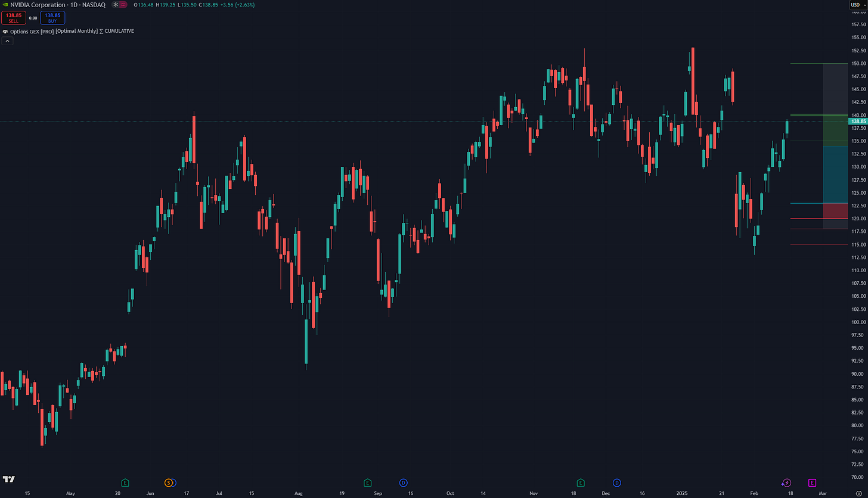Select the red GEX level line at 120
The width and height of the screenshot is (868, 498).
[x=818, y=219]
